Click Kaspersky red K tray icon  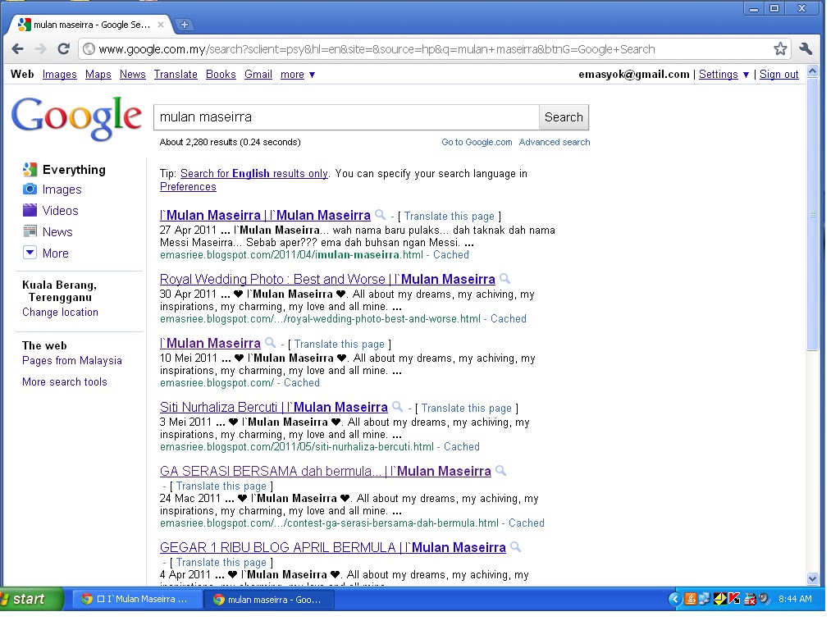coord(734,598)
